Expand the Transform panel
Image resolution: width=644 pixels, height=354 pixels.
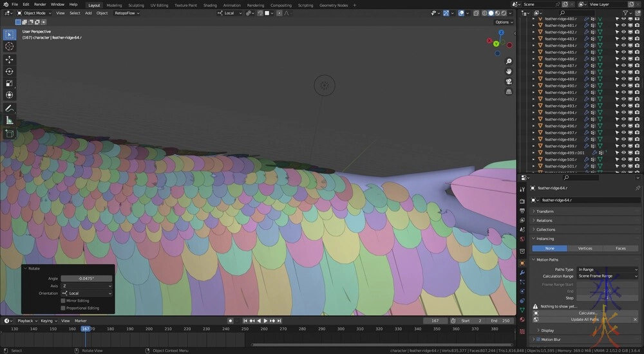[545, 211]
